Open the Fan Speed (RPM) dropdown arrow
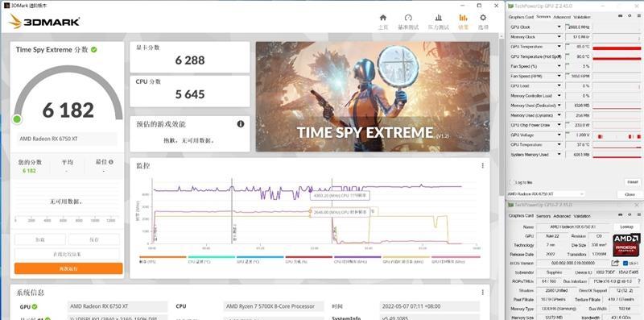This screenshot has height=320, width=644. click(559, 76)
